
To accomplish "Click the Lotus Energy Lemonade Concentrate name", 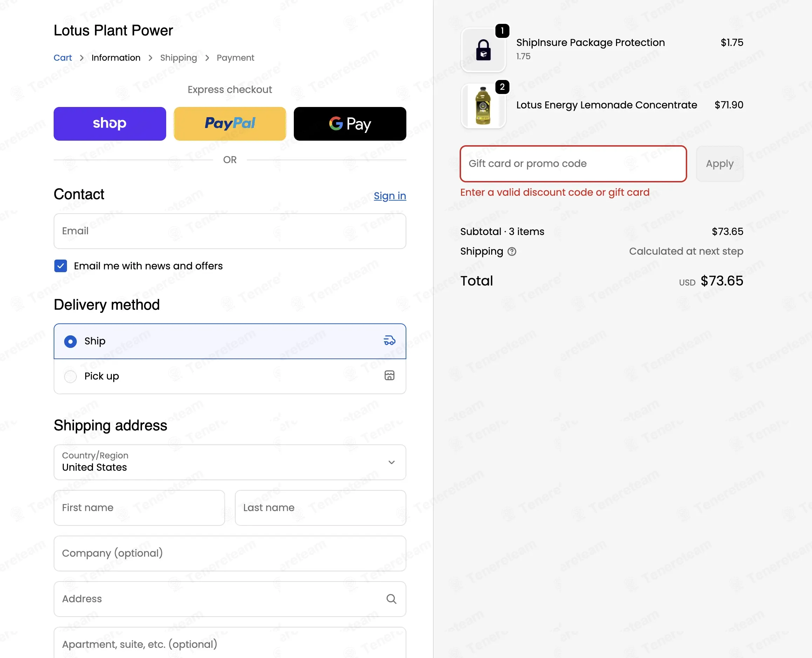I will coord(606,105).
